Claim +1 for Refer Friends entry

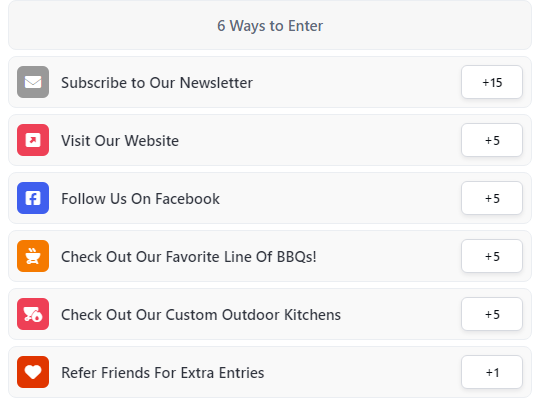492,372
